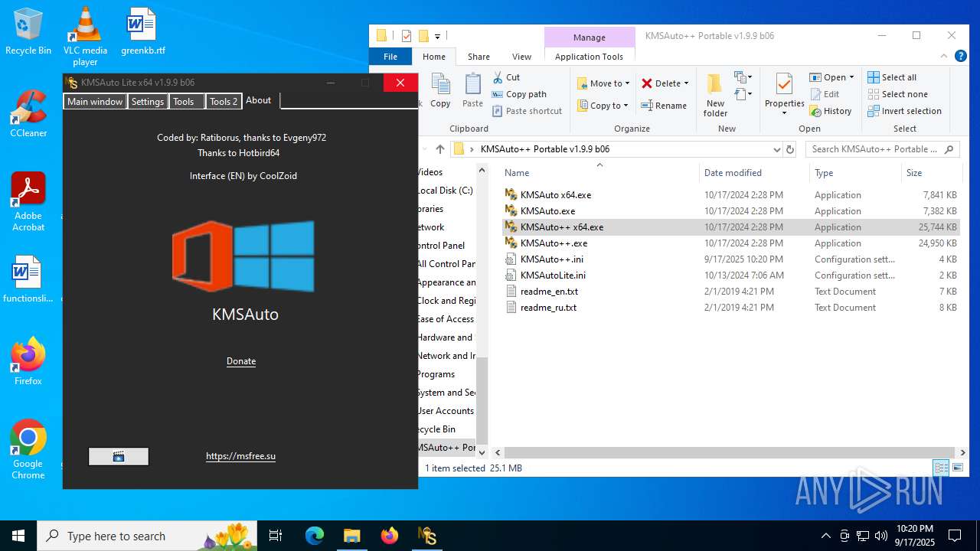Open the https://msfree.su link

(240, 456)
